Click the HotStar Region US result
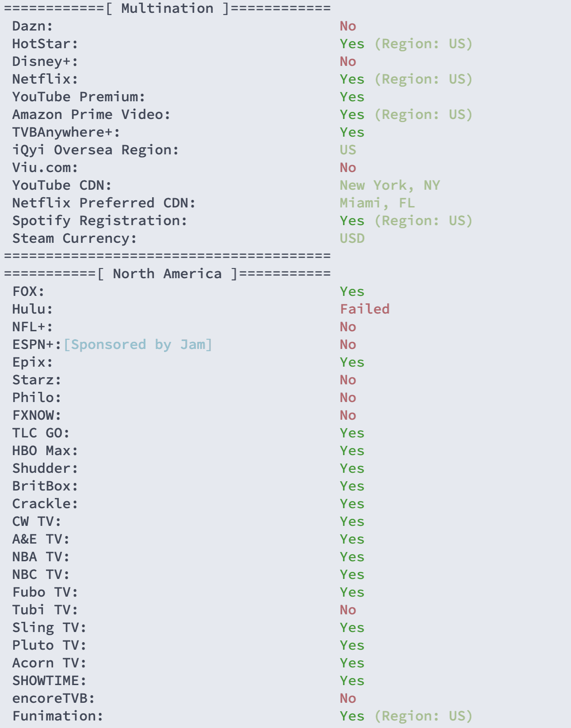Viewport: 571px width, 728px height. coord(406,44)
